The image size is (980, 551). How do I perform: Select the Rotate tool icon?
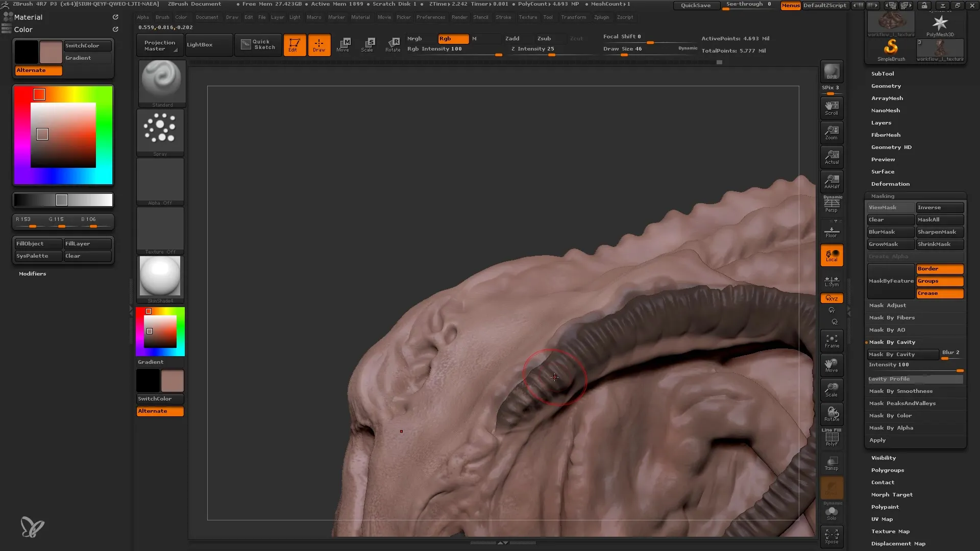pyautogui.click(x=393, y=43)
